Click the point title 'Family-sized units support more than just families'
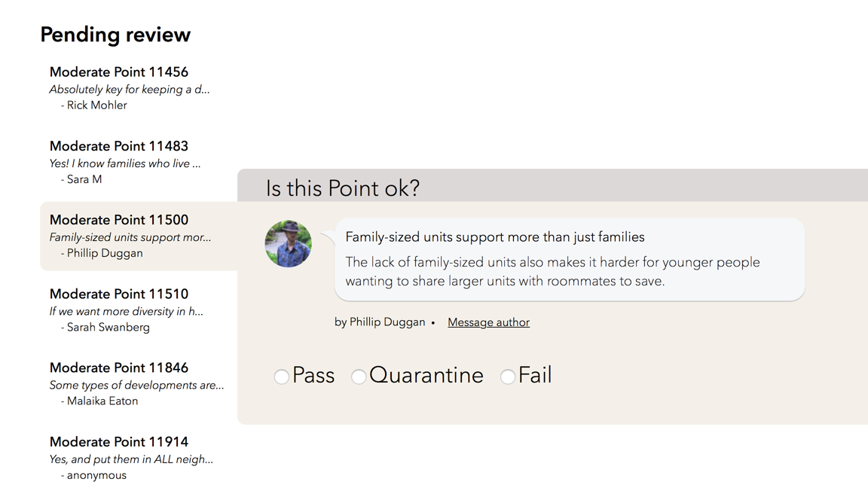The image size is (868, 488). point(494,237)
